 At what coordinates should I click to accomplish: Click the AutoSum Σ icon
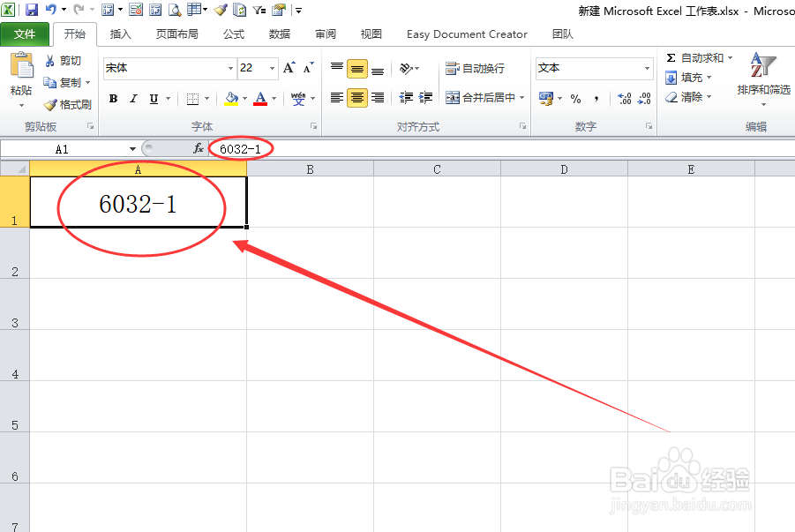[671, 58]
